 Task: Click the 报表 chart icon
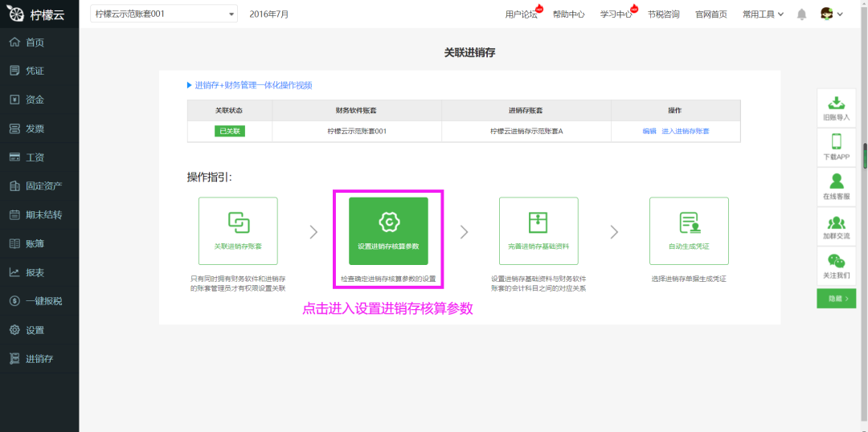(15, 272)
